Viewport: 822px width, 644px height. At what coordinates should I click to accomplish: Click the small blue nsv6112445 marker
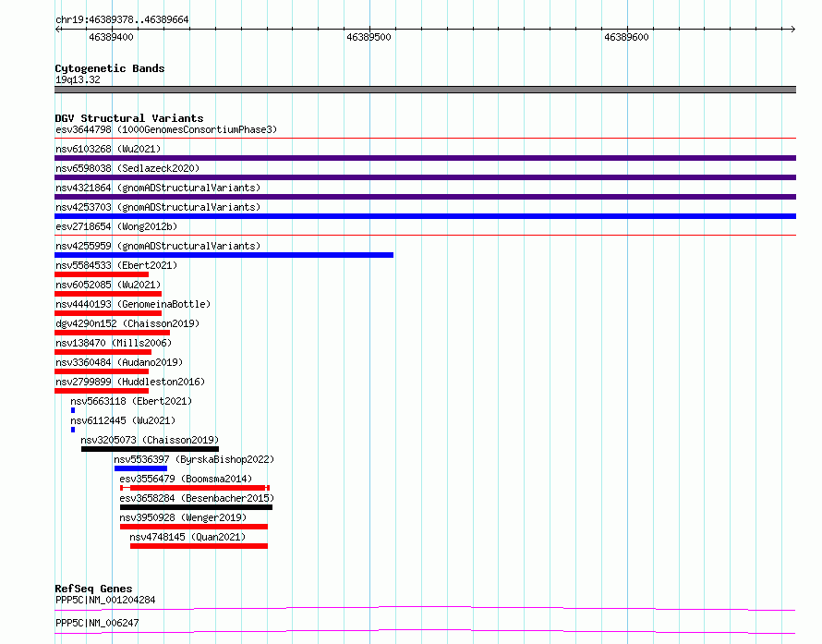click(73, 430)
